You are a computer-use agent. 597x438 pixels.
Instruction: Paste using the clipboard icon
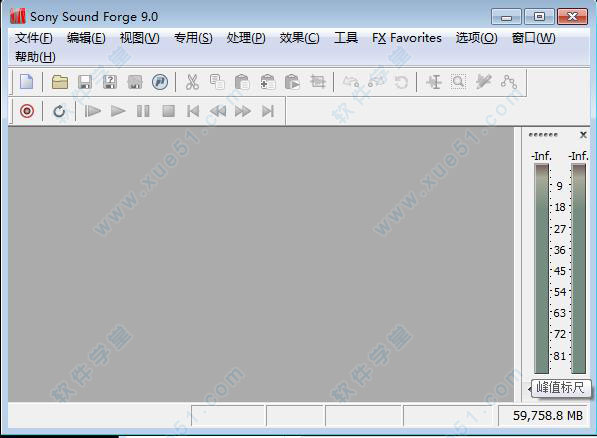(x=242, y=82)
